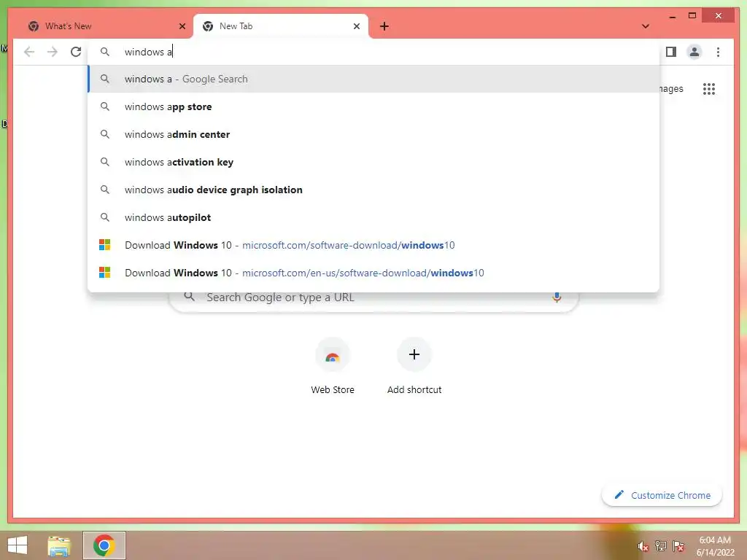Image resolution: width=747 pixels, height=560 pixels.
Task: Click the muted volume tray icon
Action: 643,546
